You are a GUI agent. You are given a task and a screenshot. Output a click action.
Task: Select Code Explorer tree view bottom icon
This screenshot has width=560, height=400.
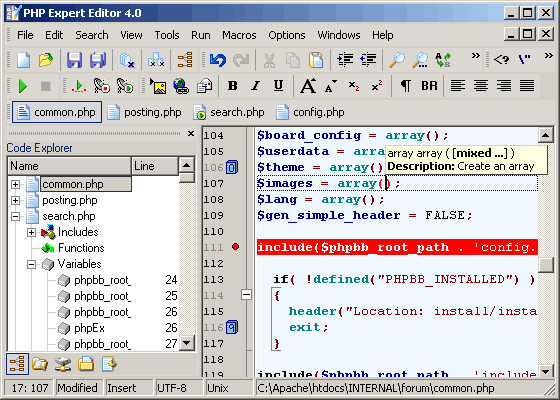[x=17, y=364]
